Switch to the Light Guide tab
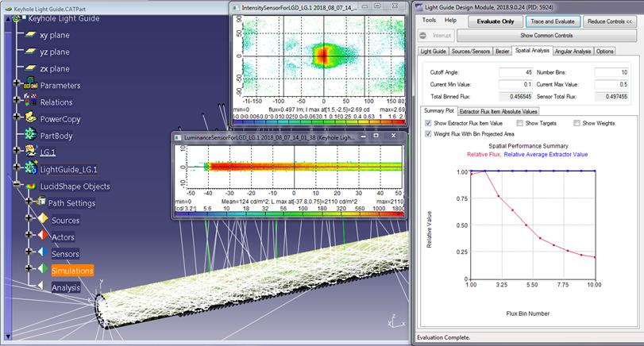 (x=433, y=52)
